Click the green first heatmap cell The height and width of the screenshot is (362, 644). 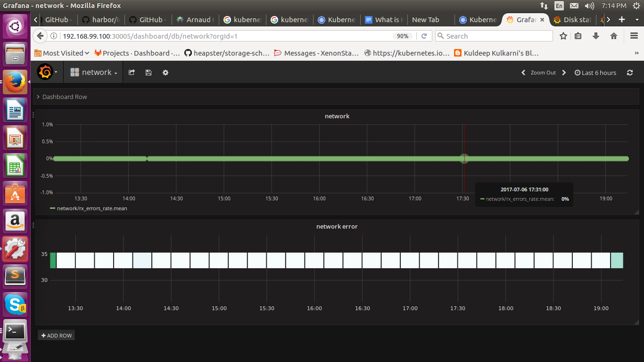point(53,260)
